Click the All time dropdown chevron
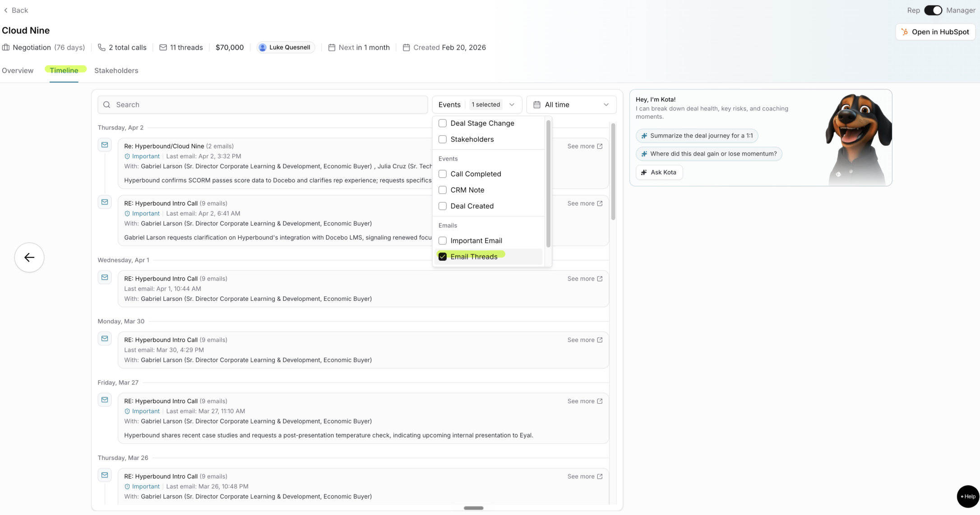Image resolution: width=980 pixels, height=515 pixels. [606, 105]
